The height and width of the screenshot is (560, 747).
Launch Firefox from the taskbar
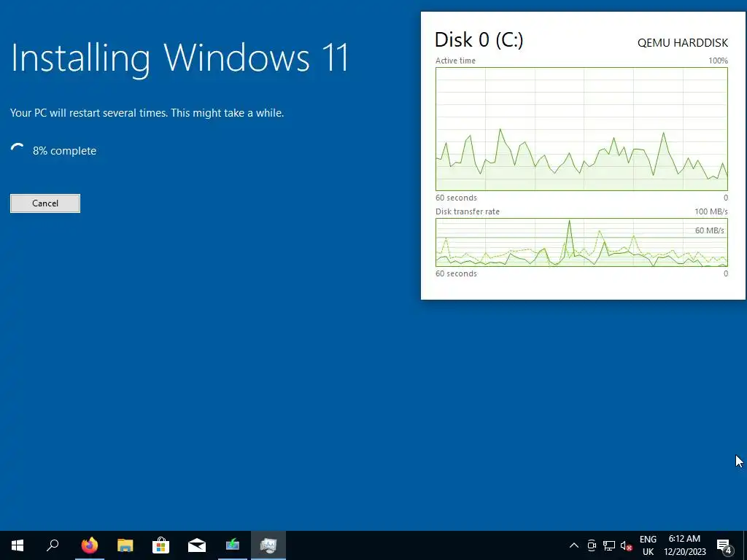point(90,545)
